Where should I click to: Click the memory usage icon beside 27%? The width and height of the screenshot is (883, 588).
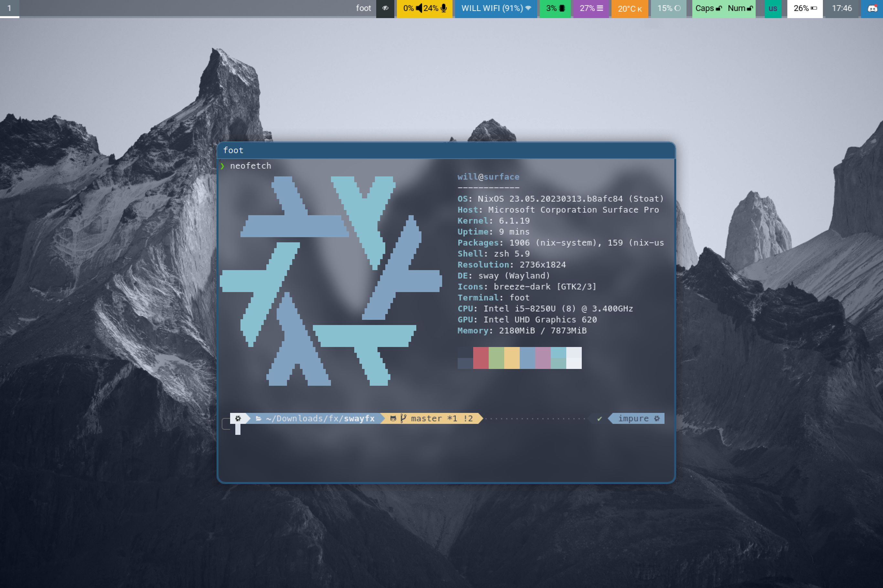pos(600,8)
